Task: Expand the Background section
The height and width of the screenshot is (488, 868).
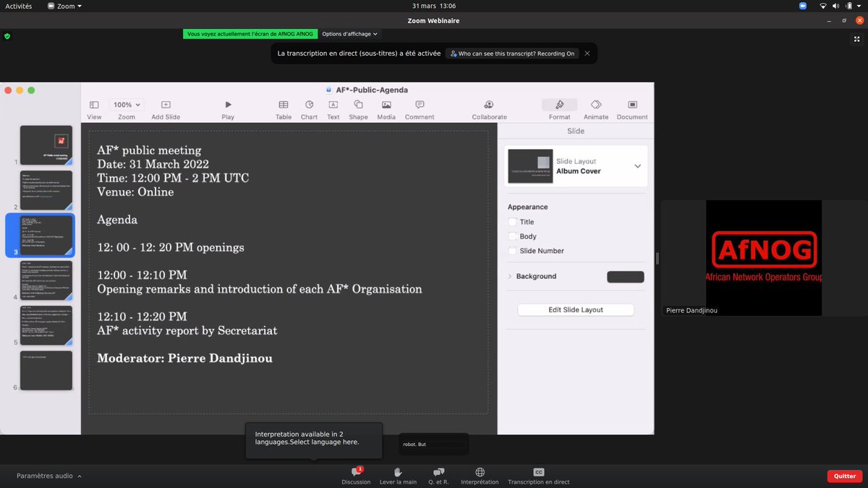Action: pos(510,276)
